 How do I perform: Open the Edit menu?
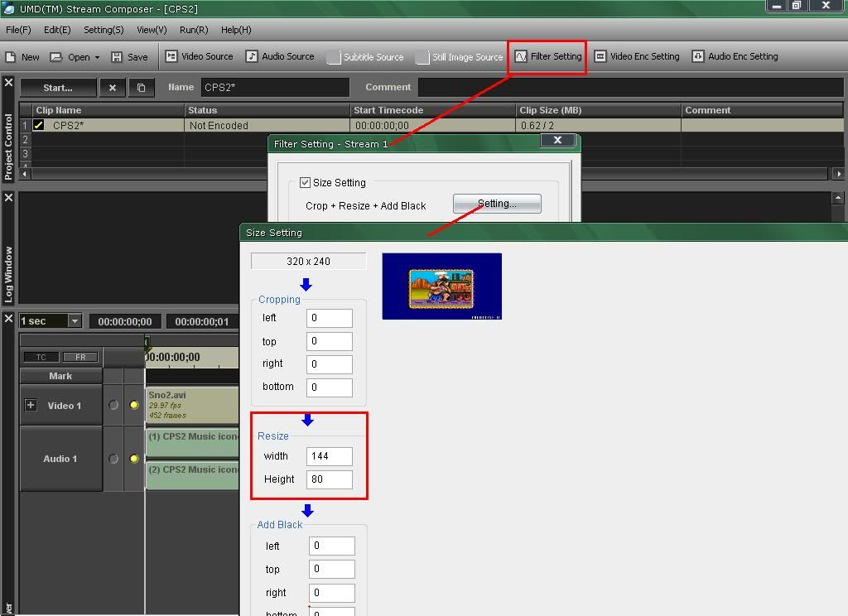point(57,30)
